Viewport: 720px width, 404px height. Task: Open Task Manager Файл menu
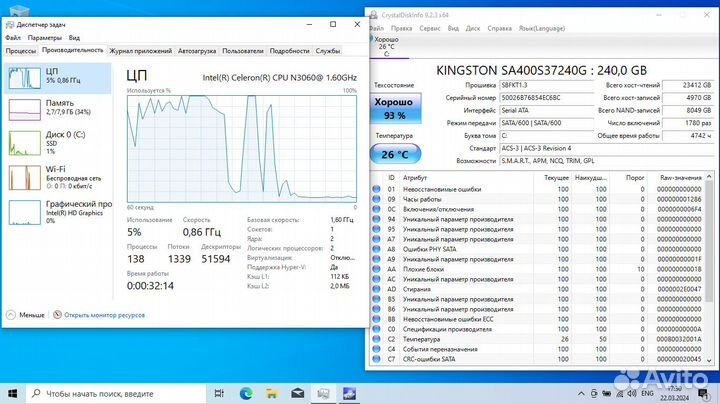click(x=13, y=38)
